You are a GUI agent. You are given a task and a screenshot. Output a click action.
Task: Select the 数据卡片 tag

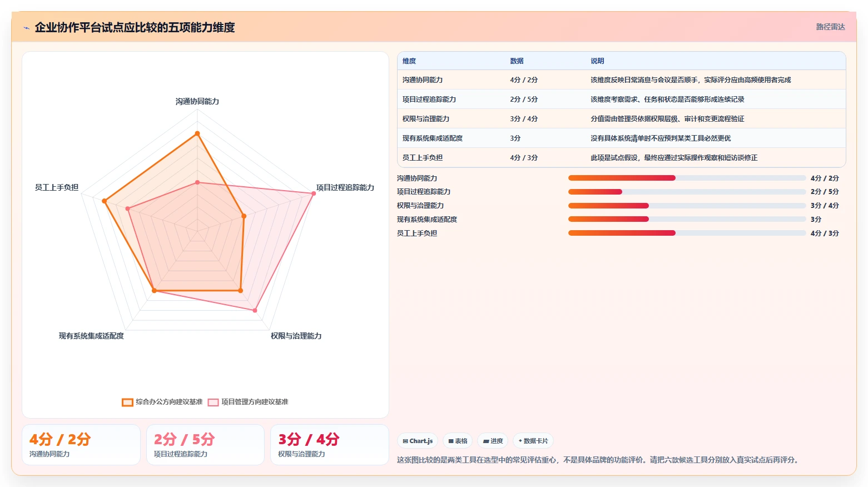tap(533, 441)
